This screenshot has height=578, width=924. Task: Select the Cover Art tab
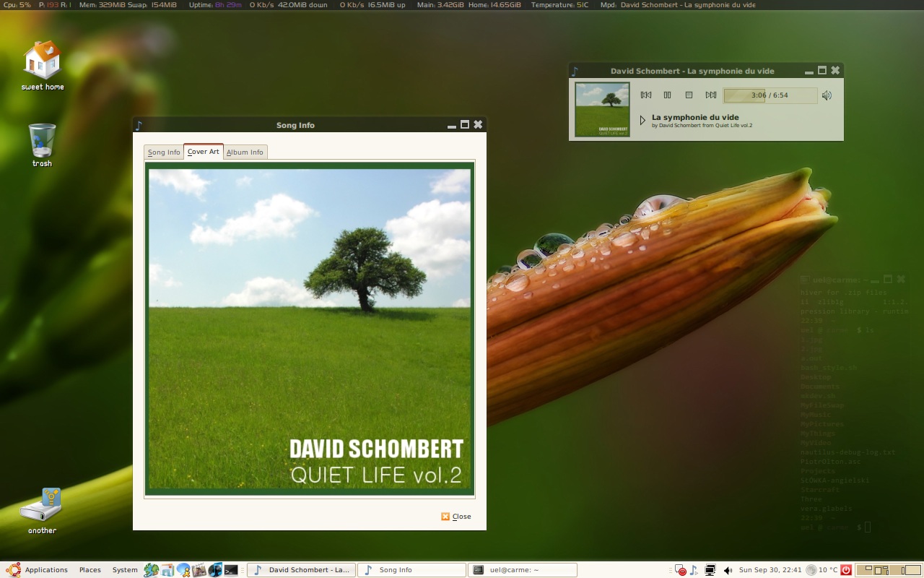(x=204, y=152)
